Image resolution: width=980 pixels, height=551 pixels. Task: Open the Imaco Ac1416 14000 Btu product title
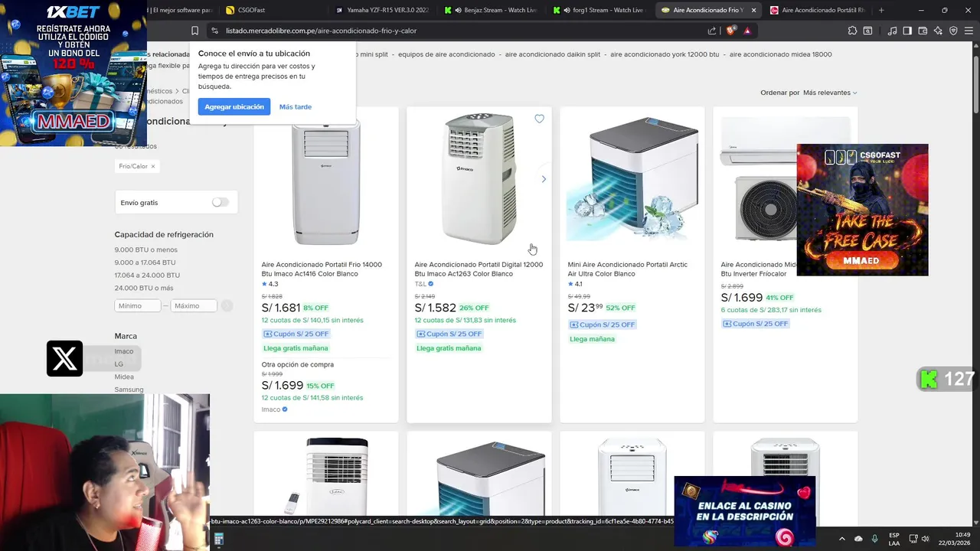click(x=322, y=269)
